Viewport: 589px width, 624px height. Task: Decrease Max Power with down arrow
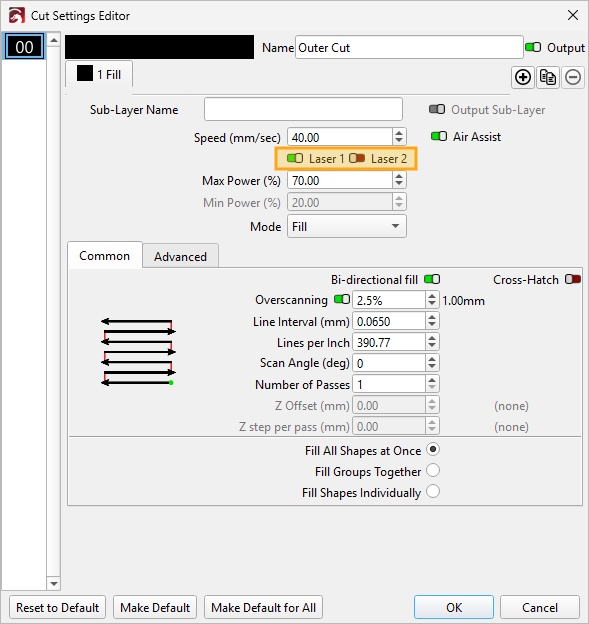(x=399, y=184)
